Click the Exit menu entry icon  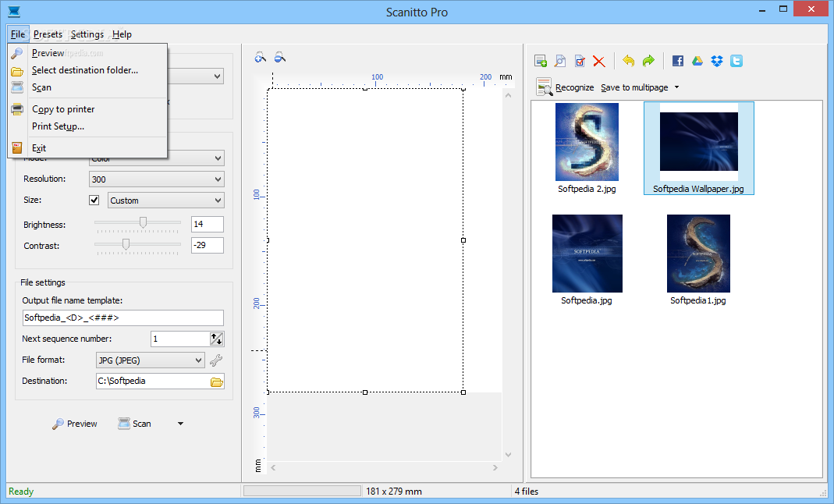click(x=17, y=147)
